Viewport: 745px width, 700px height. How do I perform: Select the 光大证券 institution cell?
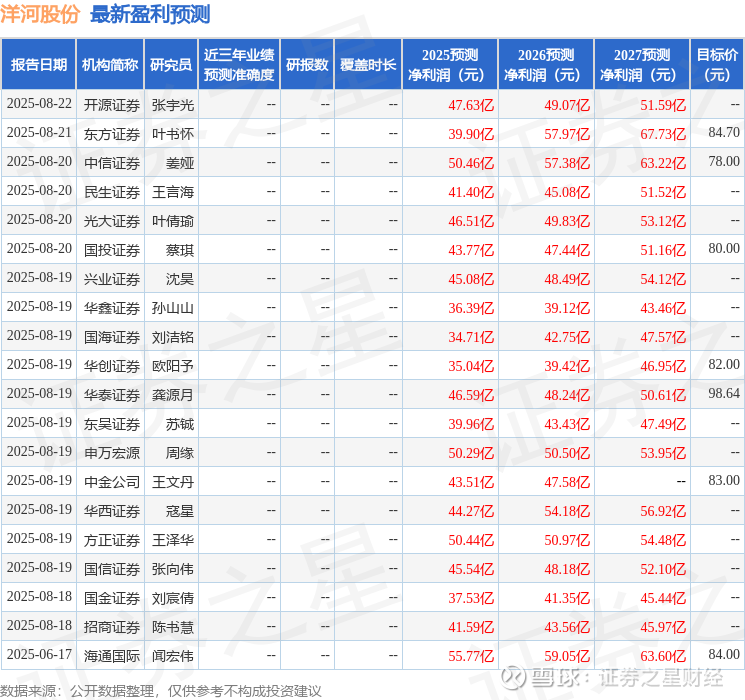[112, 221]
